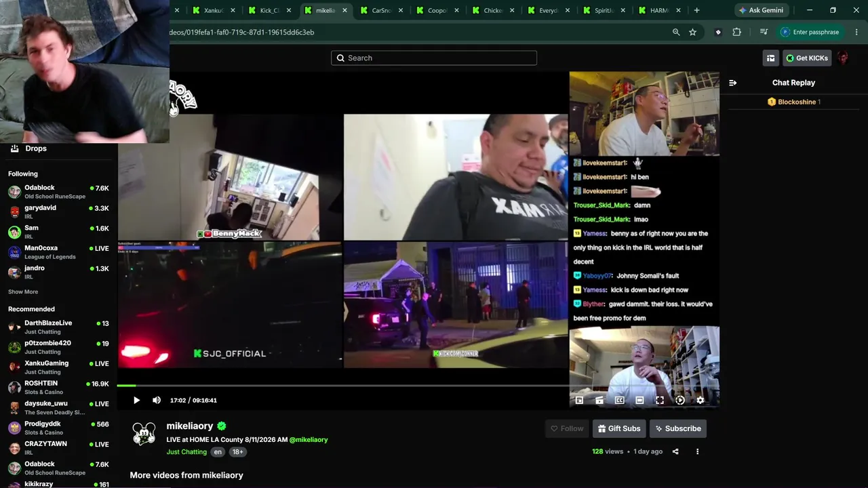
Task: Open the Chrome three-dot menu
Action: (x=856, y=32)
